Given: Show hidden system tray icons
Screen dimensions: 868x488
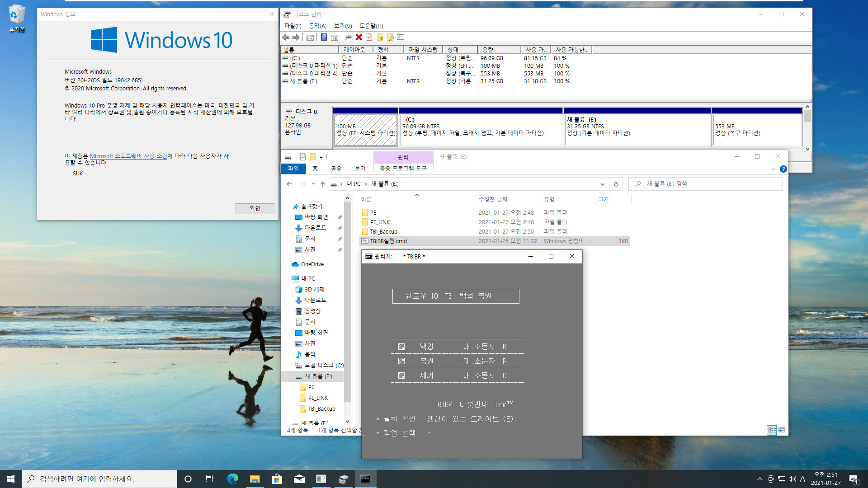Looking at the screenshot, I should pyautogui.click(x=759, y=479).
